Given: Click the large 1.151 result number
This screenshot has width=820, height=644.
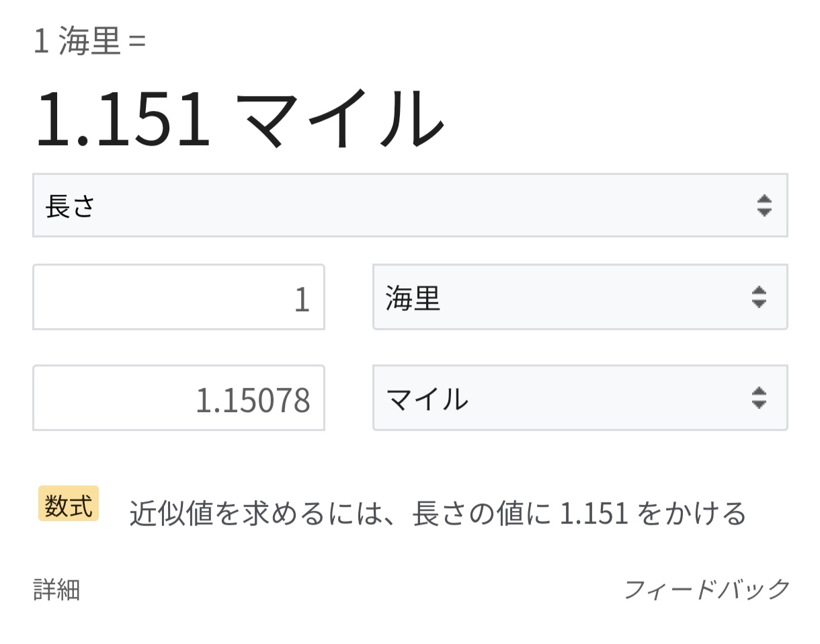Looking at the screenshot, I should [123, 119].
